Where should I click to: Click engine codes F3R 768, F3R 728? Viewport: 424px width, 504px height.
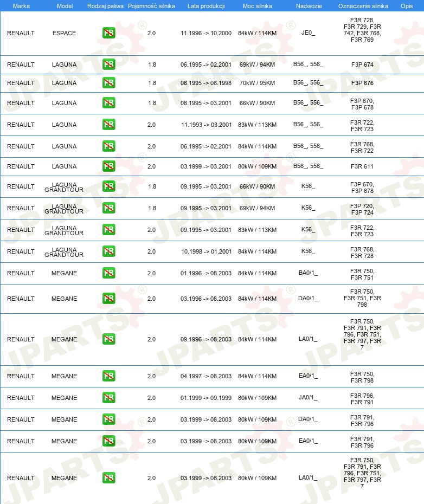(362, 253)
